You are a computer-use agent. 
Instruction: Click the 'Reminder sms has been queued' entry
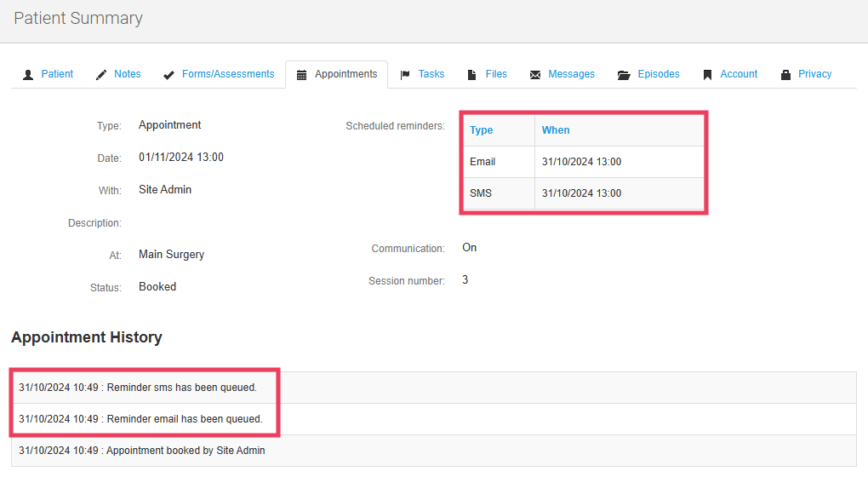click(138, 388)
